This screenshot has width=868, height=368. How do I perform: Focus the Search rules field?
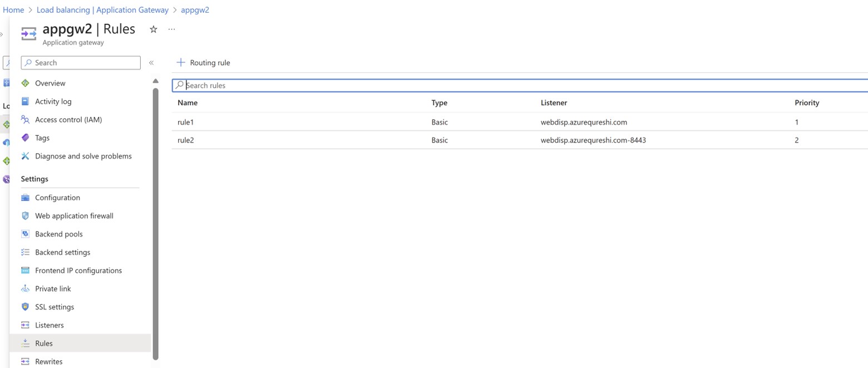click(520, 85)
